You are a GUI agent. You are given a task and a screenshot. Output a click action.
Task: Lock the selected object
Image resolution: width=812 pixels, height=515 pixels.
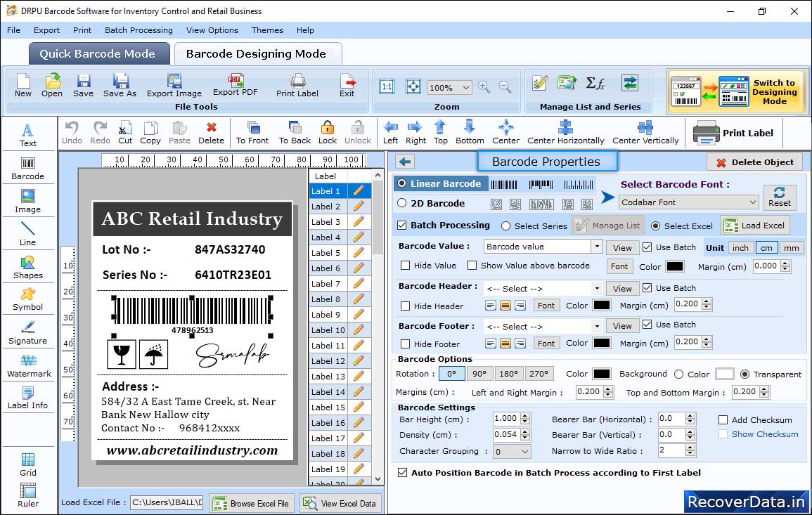pos(328,133)
